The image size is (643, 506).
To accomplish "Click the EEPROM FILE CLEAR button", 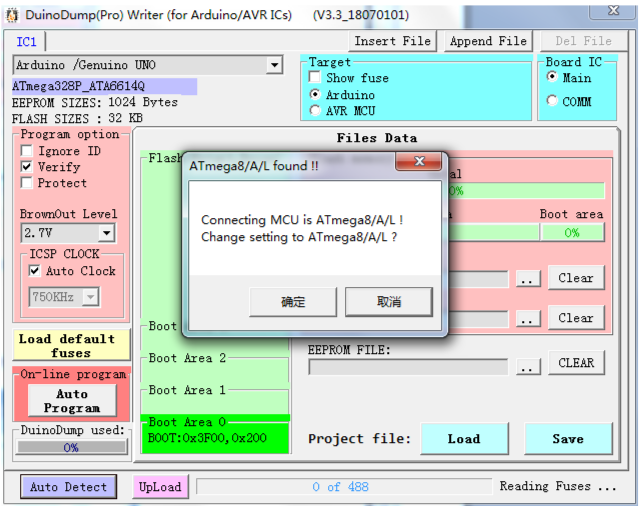I will pos(576,363).
